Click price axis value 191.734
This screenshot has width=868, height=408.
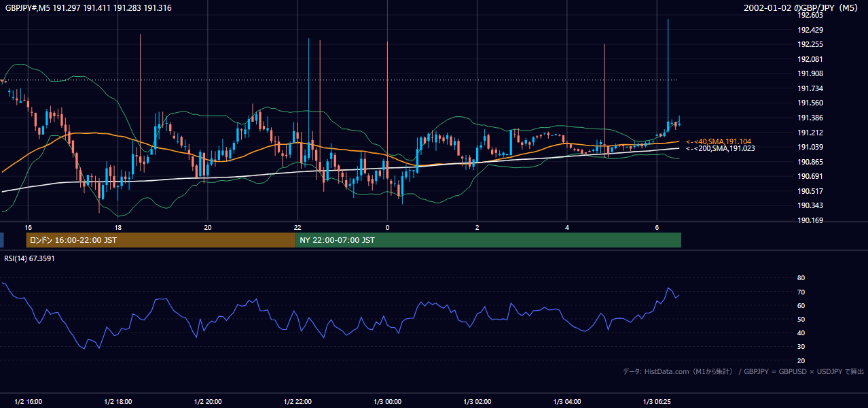[810, 88]
